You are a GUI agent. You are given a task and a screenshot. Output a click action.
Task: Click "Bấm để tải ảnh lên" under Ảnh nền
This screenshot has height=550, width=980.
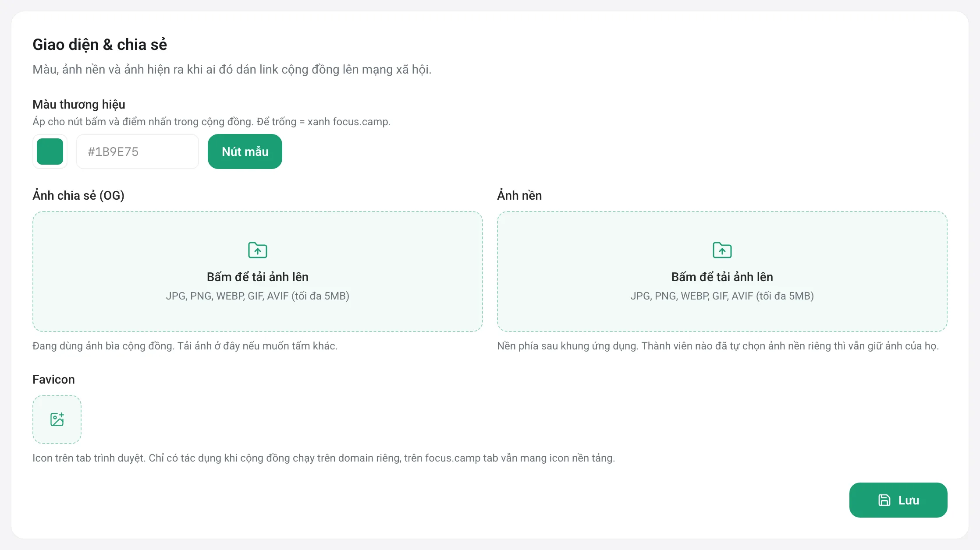tap(722, 277)
